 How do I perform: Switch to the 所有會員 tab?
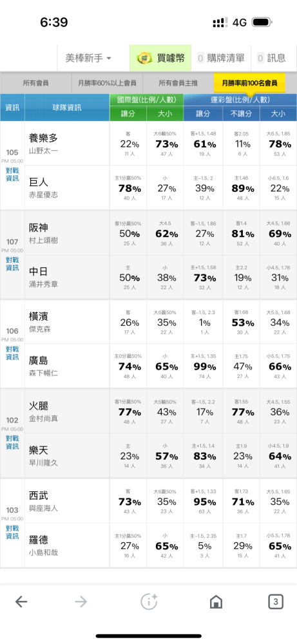tap(35, 83)
